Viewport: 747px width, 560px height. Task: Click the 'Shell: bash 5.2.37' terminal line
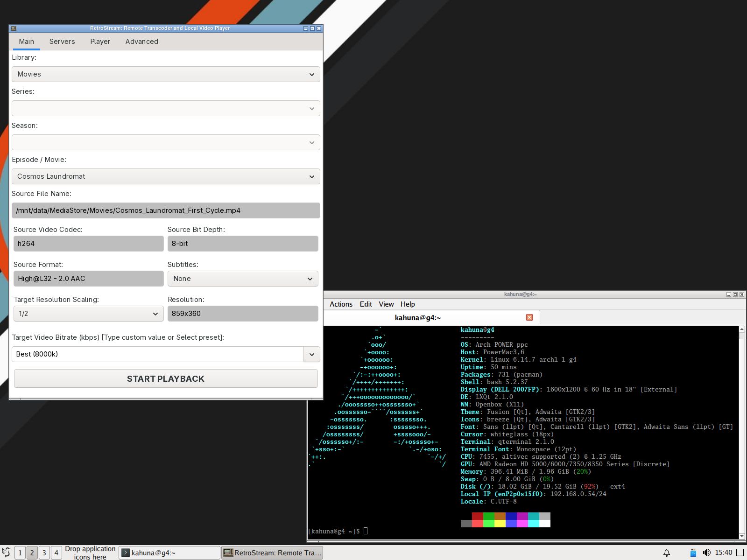click(494, 382)
